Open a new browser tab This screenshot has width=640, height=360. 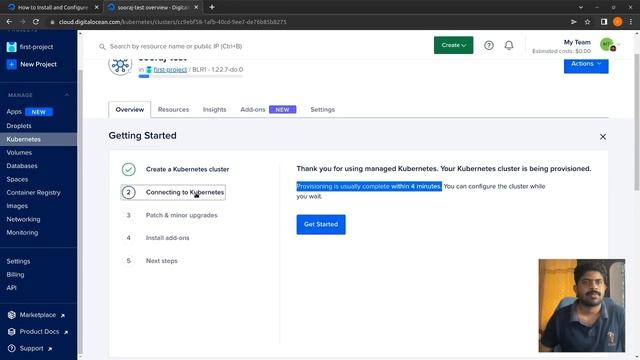pyautogui.click(x=212, y=7)
